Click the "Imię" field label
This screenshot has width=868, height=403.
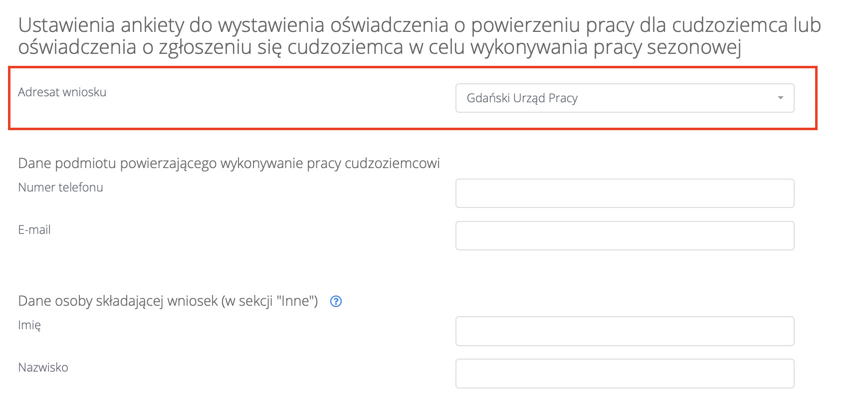(29, 325)
